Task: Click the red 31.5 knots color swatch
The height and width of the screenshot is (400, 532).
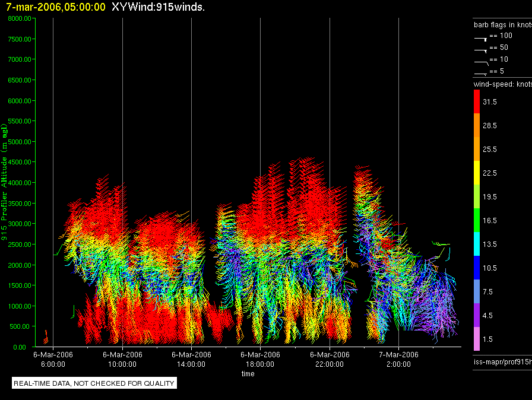Action: pyautogui.click(x=477, y=101)
